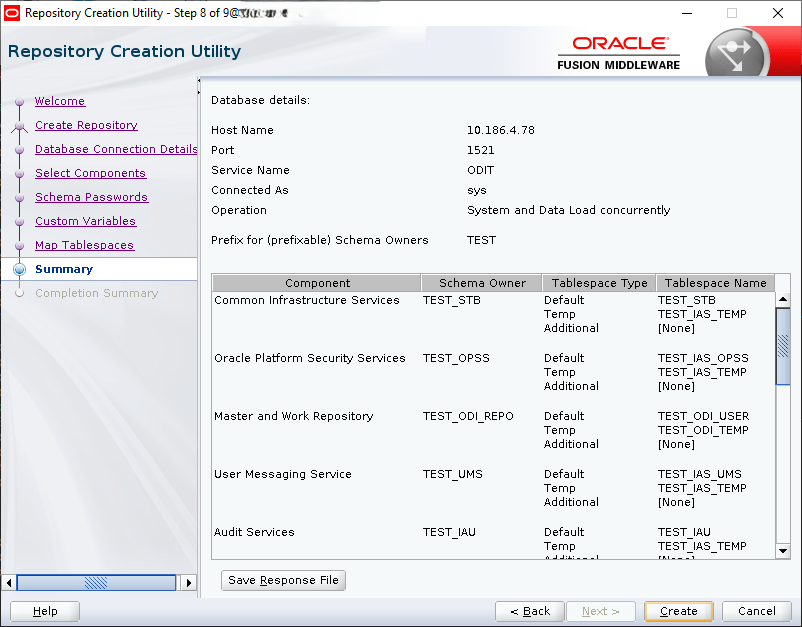Navigate to Schema Passwords step
This screenshot has height=627, width=802.
[x=91, y=197]
